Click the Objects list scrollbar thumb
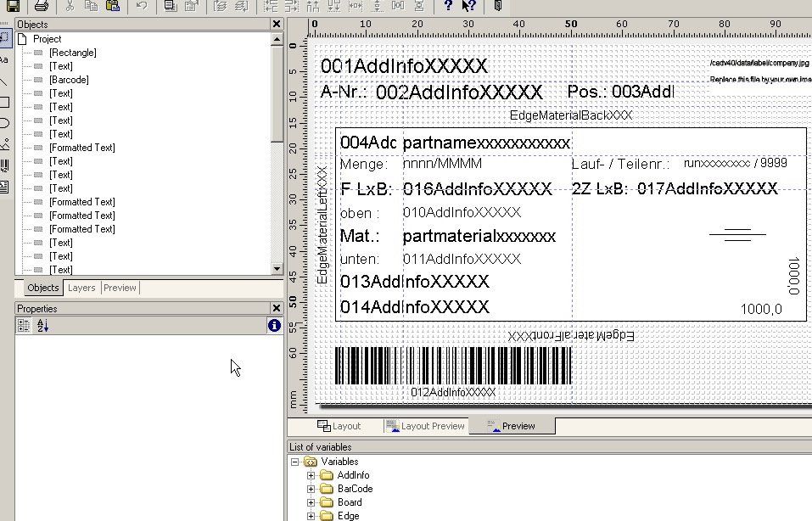This screenshot has height=521, width=812. pyautogui.click(x=277, y=93)
